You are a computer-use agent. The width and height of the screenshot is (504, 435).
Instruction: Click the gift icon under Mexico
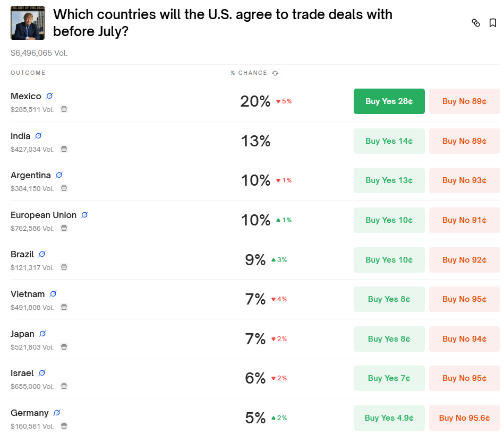64,109
